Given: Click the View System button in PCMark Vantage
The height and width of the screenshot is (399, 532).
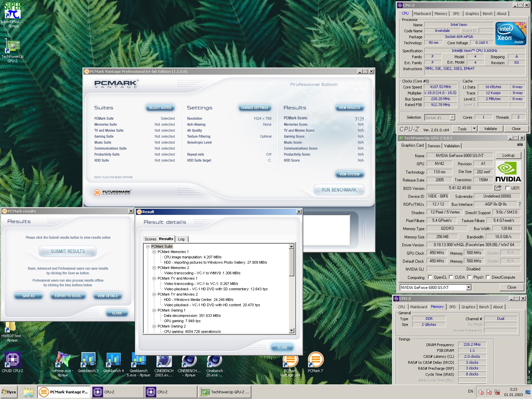Looking at the screenshot, I should pos(349,174).
